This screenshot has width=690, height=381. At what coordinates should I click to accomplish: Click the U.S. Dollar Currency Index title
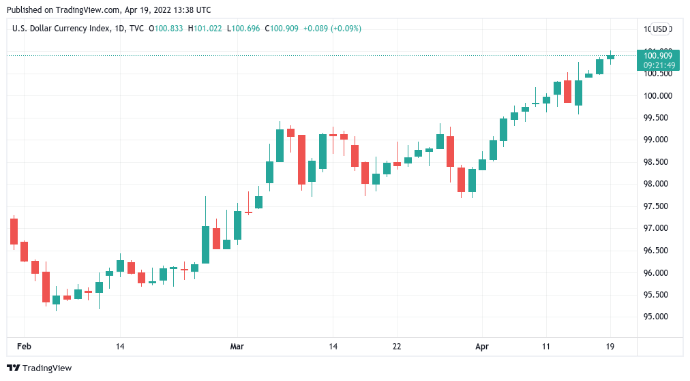coord(61,29)
